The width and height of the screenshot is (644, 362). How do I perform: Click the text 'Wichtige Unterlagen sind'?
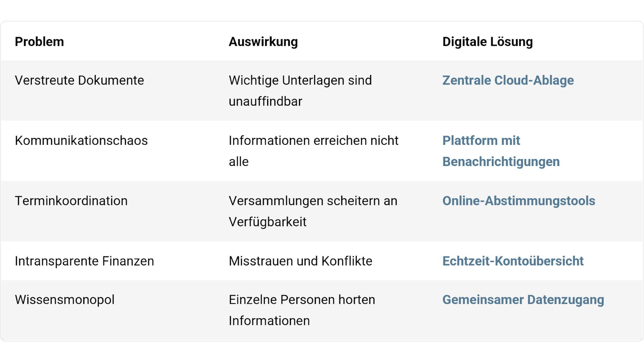point(300,80)
